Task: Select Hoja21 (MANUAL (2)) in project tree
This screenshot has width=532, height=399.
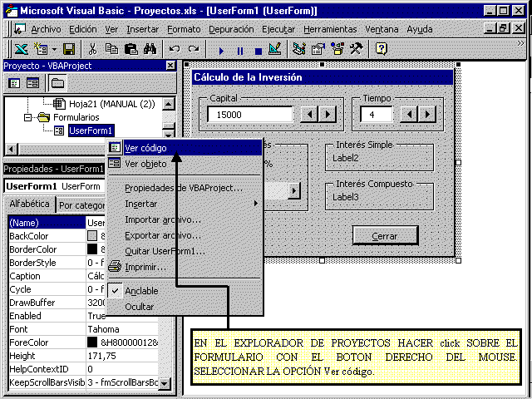Action: [112, 104]
